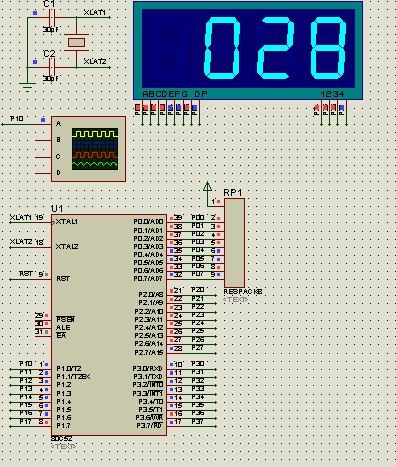Screen dimensions: 396x467
Task: Click the XTAL1 pin label on U1
Action: click(67, 222)
